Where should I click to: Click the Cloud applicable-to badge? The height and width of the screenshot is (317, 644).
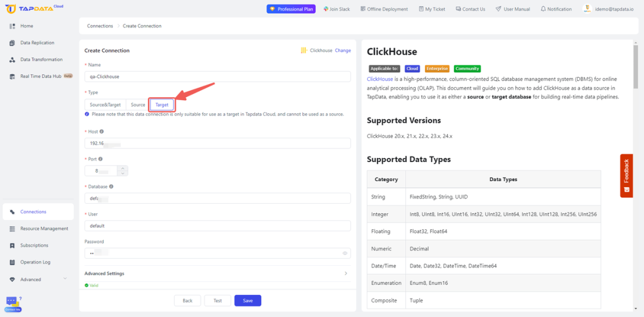click(x=413, y=69)
